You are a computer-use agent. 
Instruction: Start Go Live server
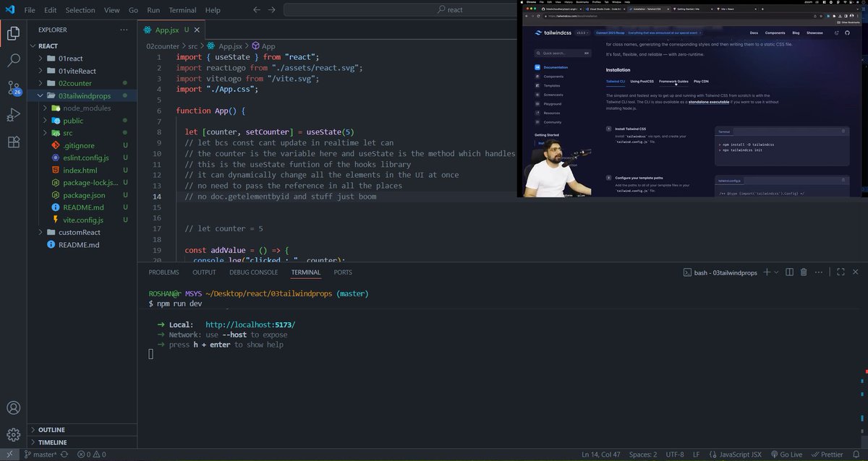(786, 454)
